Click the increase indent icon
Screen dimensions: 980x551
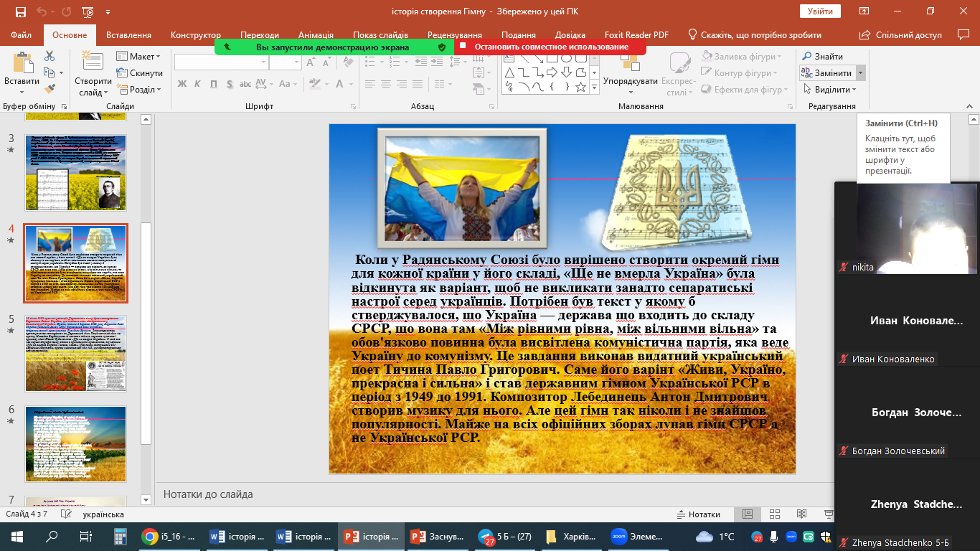point(436,62)
